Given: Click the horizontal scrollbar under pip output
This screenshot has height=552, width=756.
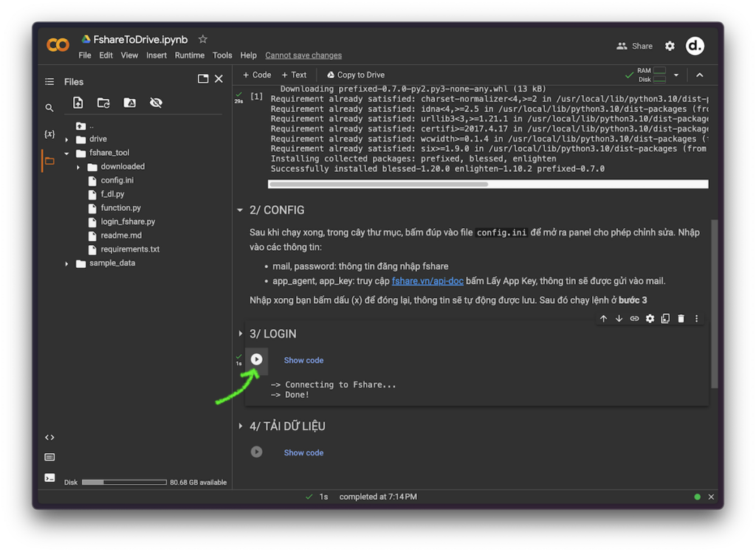Looking at the screenshot, I should click(x=378, y=184).
